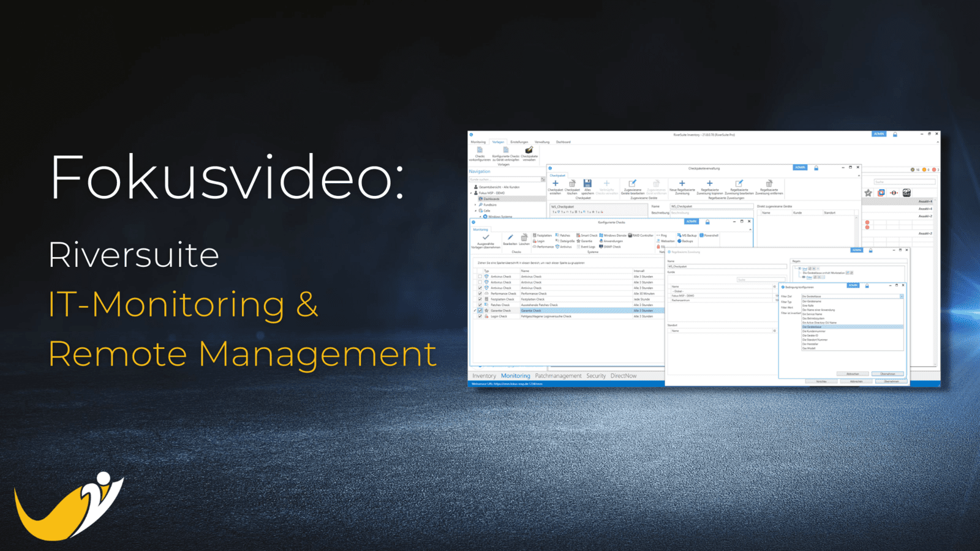The width and height of the screenshot is (980, 551).
Task: Click ADMIN badge in main title bar
Action: point(879,134)
